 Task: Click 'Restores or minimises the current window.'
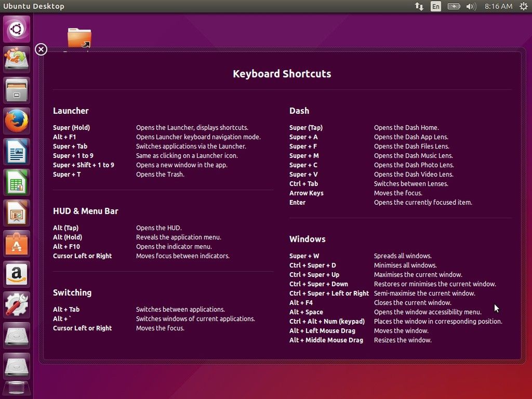tap(435, 284)
